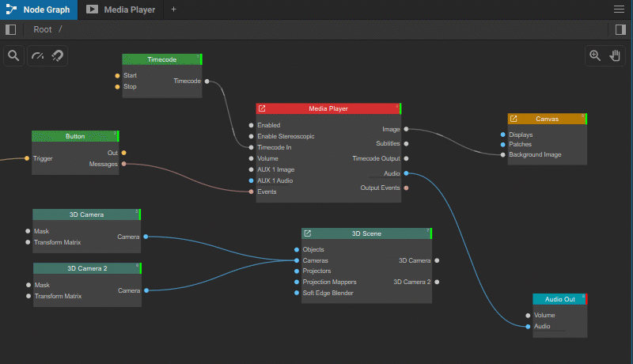This screenshot has height=364, width=633.
Task: Click Media Player's Subtitles output port
Action: tap(406, 144)
